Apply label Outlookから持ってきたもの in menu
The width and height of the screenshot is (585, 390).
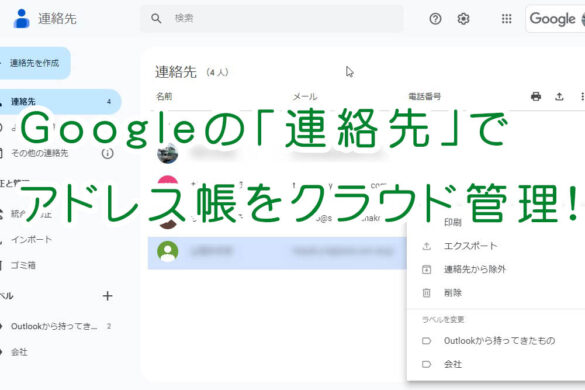[x=499, y=340]
